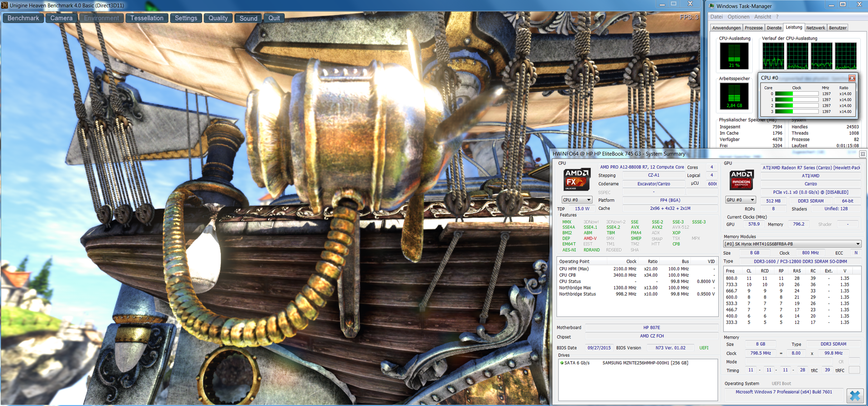868x406 pixels.
Task: Click the FPS counter in Heaven
Action: click(689, 17)
